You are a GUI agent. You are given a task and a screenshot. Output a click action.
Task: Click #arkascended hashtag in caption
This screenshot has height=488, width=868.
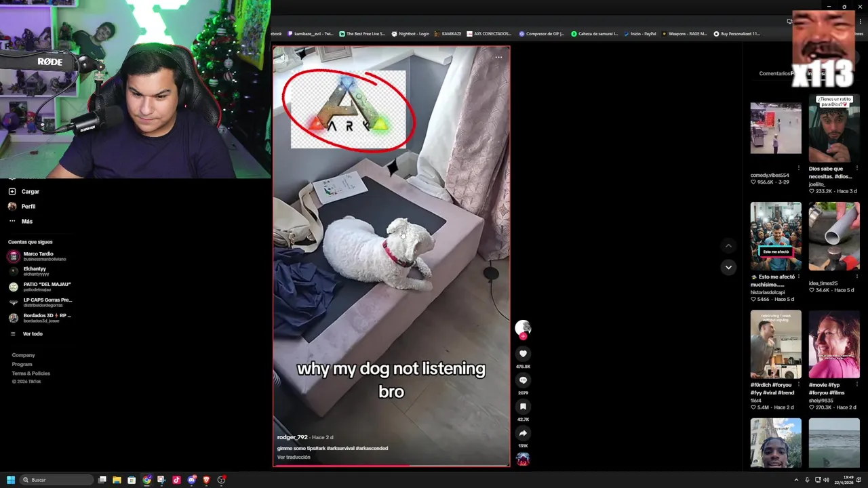pos(372,448)
